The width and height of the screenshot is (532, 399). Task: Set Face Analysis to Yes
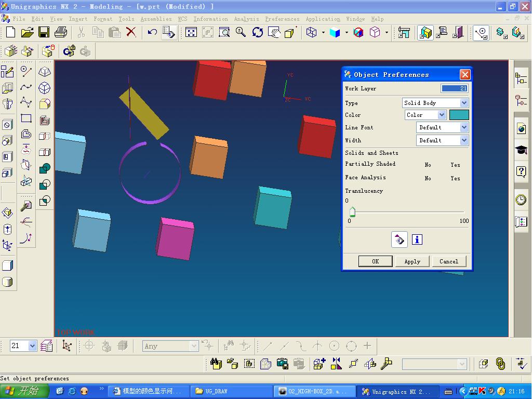tap(455, 178)
